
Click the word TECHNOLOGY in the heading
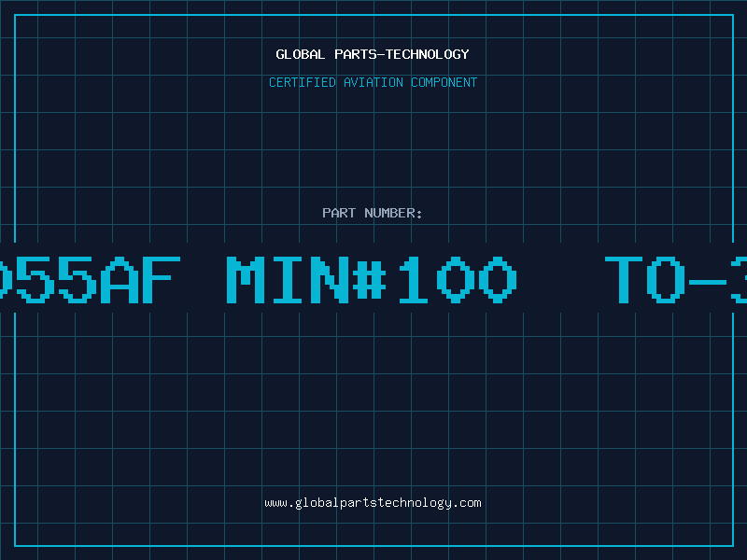pos(428,54)
